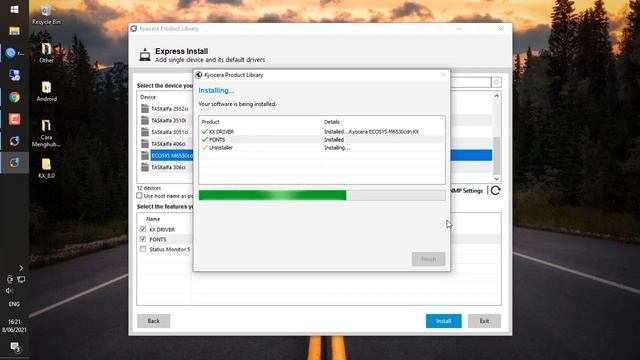Check the Status Monitor 5 feature
The height and width of the screenshot is (360, 640).
(143, 249)
